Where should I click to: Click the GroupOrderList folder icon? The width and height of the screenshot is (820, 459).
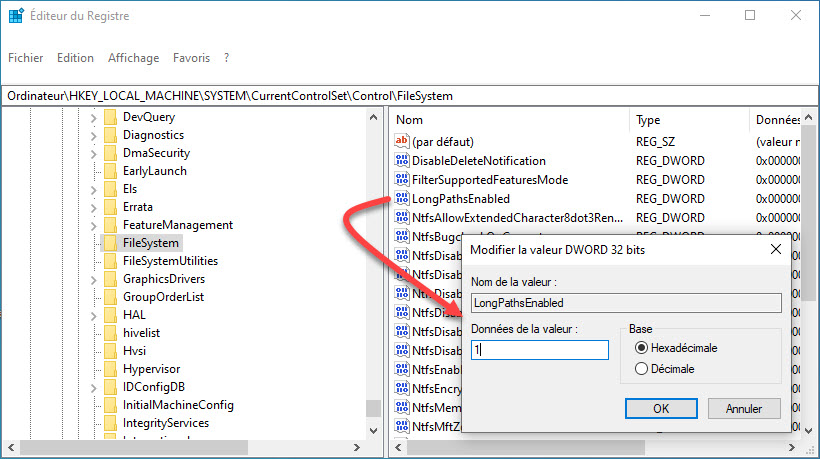coord(110,297)
